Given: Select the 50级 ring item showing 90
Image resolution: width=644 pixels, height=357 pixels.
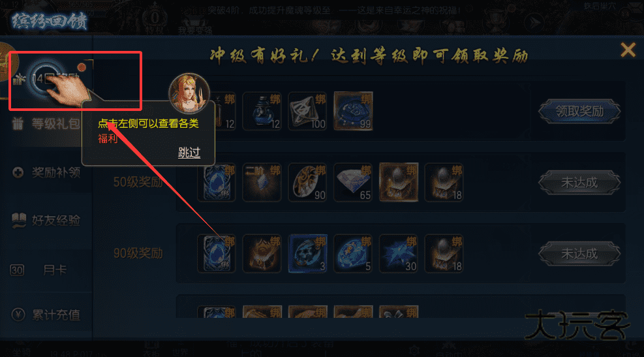Looking at the screenshot, I should (x=307, y=182).
